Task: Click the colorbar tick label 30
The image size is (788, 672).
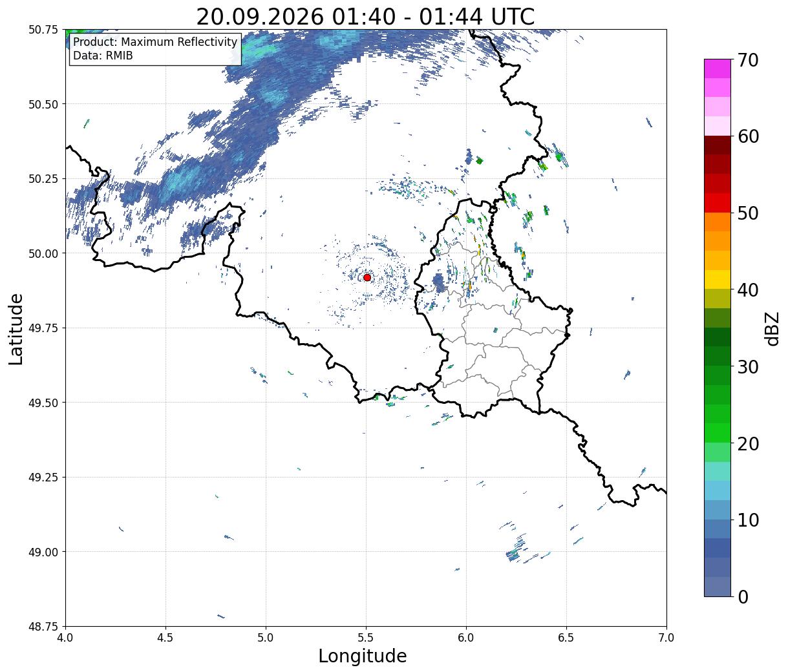Action: [x=747, y=366]
